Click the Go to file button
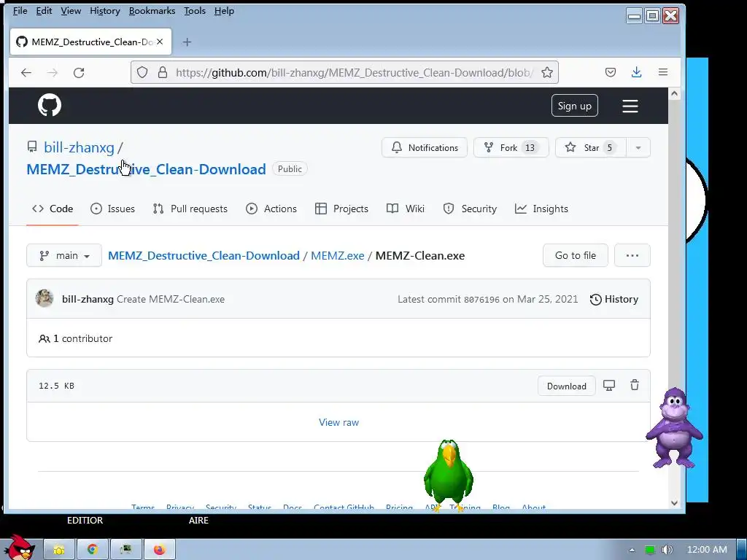Screen dimensions: 747x560 [576, 255]
